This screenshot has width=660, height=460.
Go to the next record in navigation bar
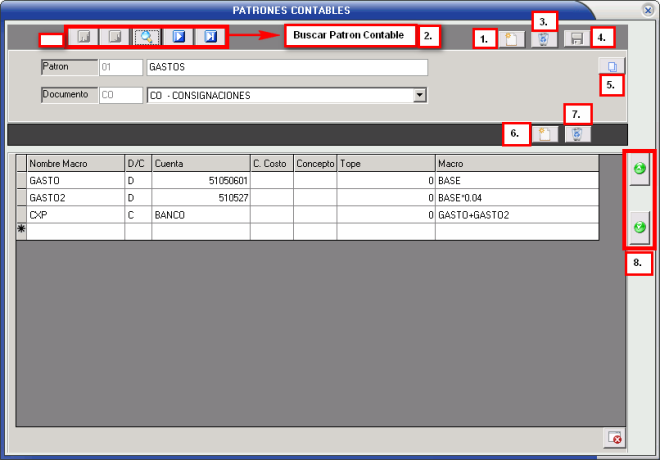[178, 38]
